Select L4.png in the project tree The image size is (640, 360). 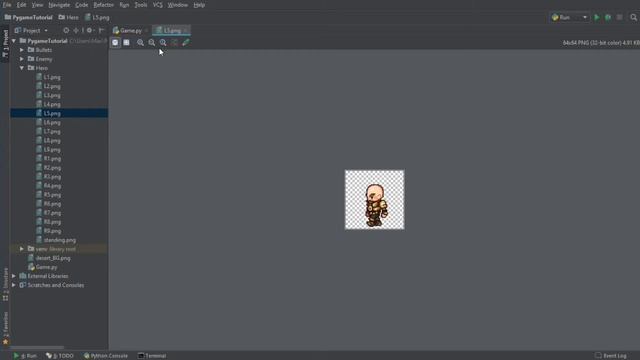pyautogui.click(x=52, y=104)
